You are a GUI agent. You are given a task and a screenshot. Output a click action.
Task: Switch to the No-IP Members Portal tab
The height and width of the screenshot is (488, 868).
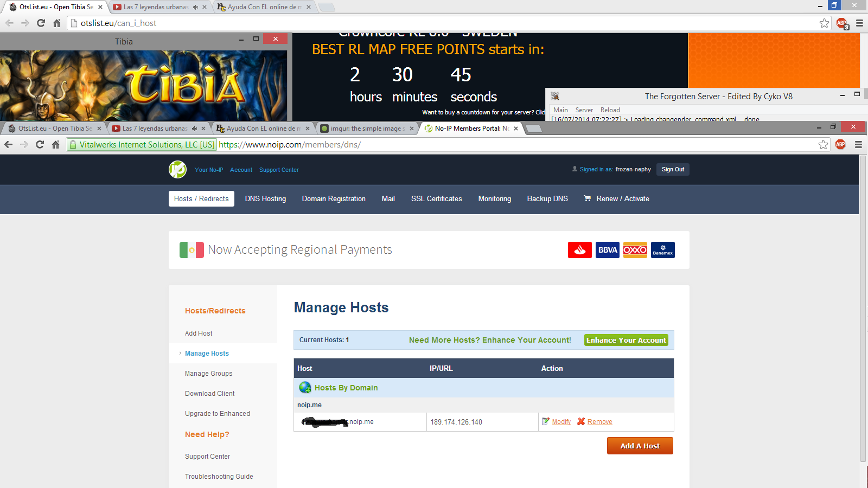tap(471, 129)
